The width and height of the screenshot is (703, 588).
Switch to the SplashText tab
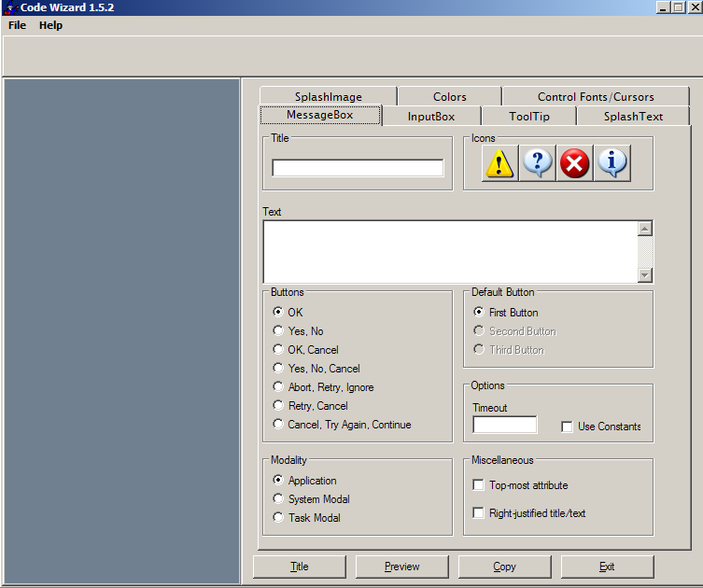633,116
